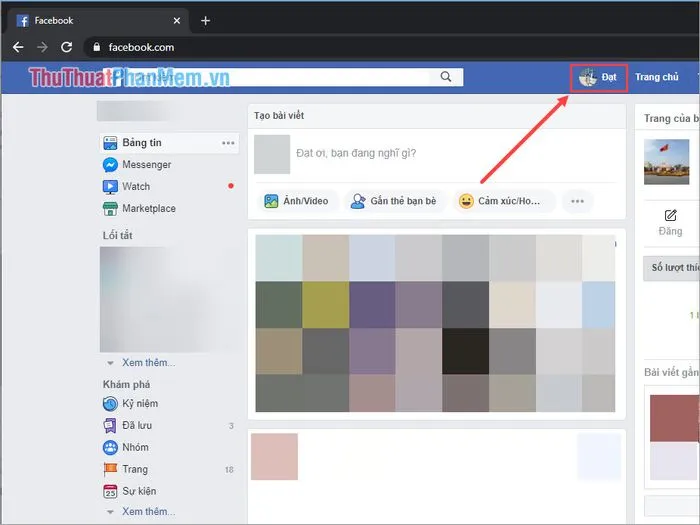700x525 pixels.
Task: Open Kỷ niệm memories
Action: pyautogui.click(x=139, y=403)
